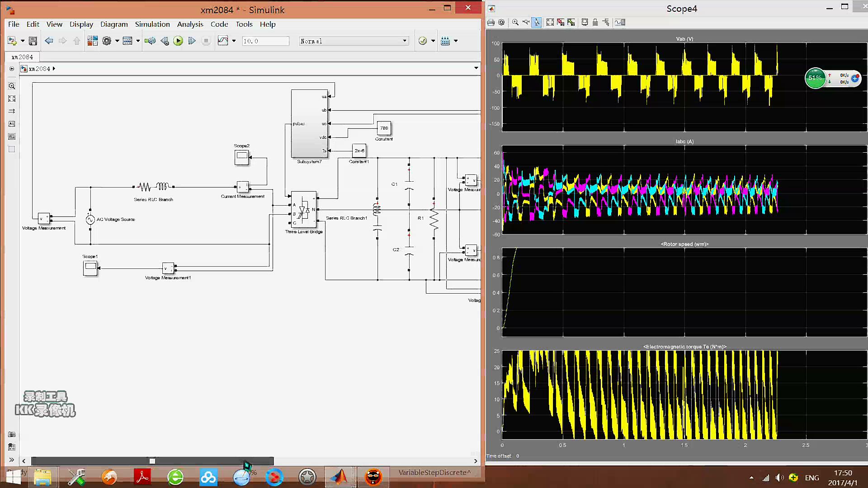The width and height of the screenshot is (868, 488).
Task: Open Scope4 signal selector
Action: [606, 22]
